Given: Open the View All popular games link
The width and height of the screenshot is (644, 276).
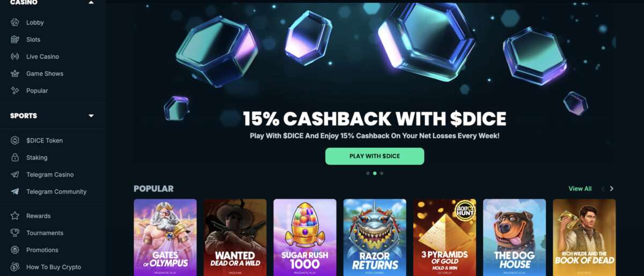Looking at the screenshot, I should click(580, 188).
